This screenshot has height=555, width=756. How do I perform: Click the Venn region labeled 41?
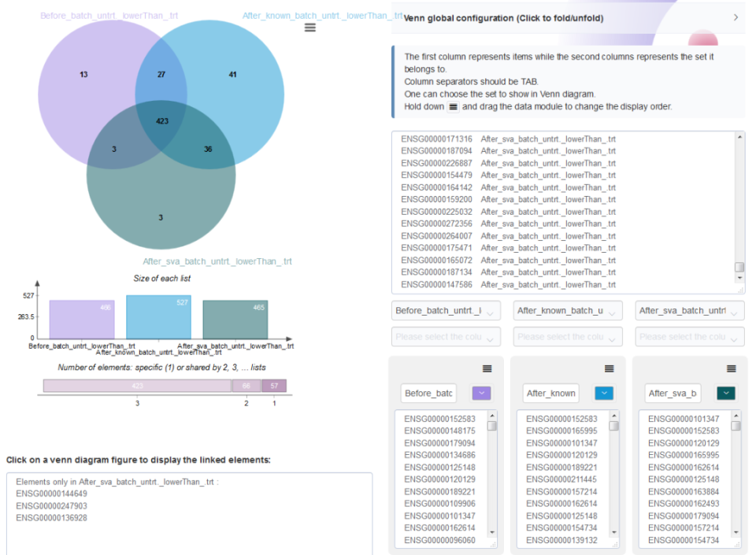[x=232, y=74]
